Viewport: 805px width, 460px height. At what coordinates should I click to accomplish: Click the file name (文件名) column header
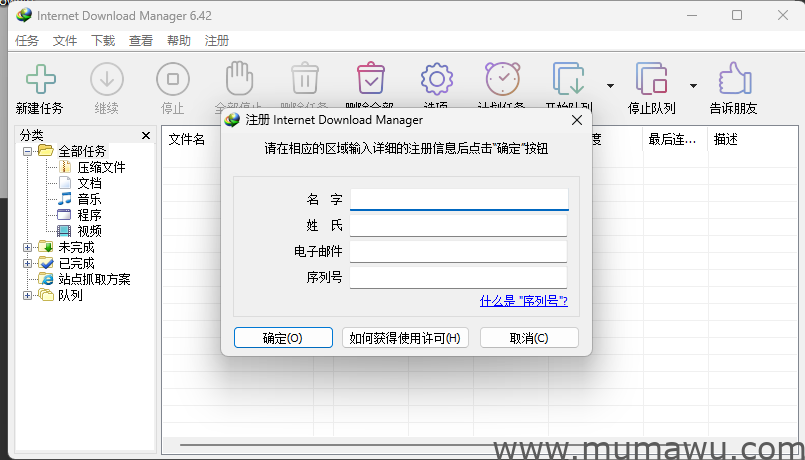pyautogui.click(x=187, y=139)
